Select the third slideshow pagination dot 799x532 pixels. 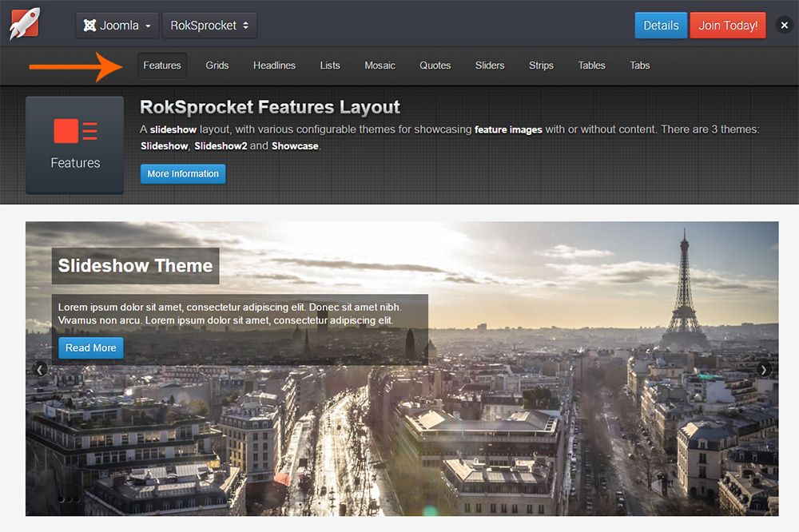click(77, 499)
